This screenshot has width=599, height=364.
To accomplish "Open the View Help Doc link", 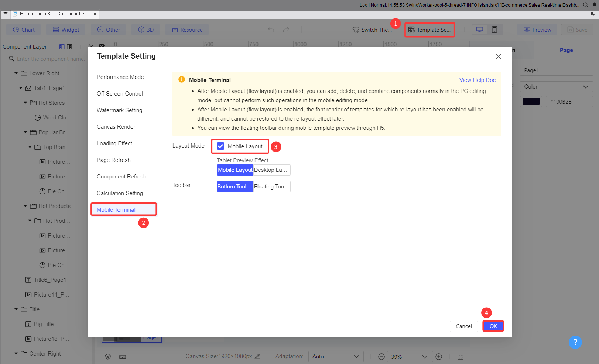I will point(477,80).
